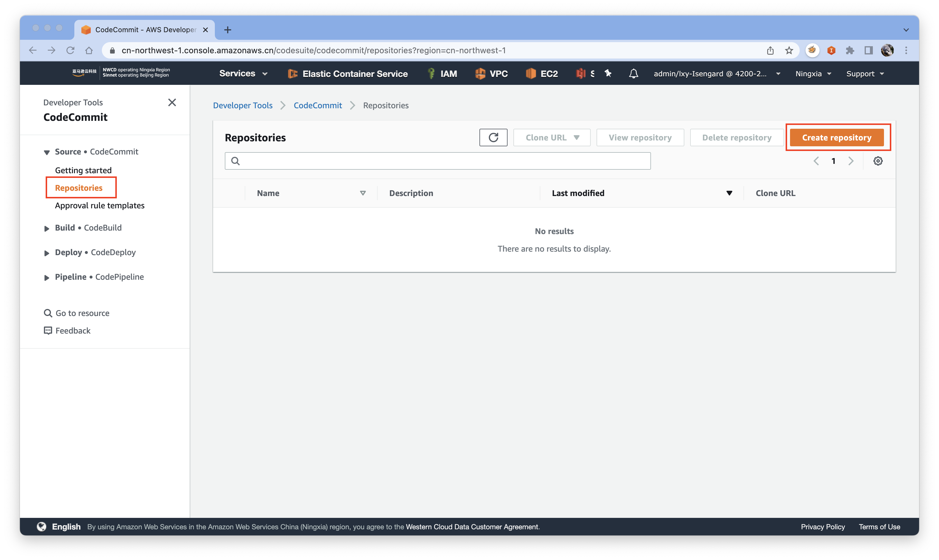Open a new browser tab with the plus
This screenshot has width=939, height=560.
pyautogui.click(x=228, y=30)
